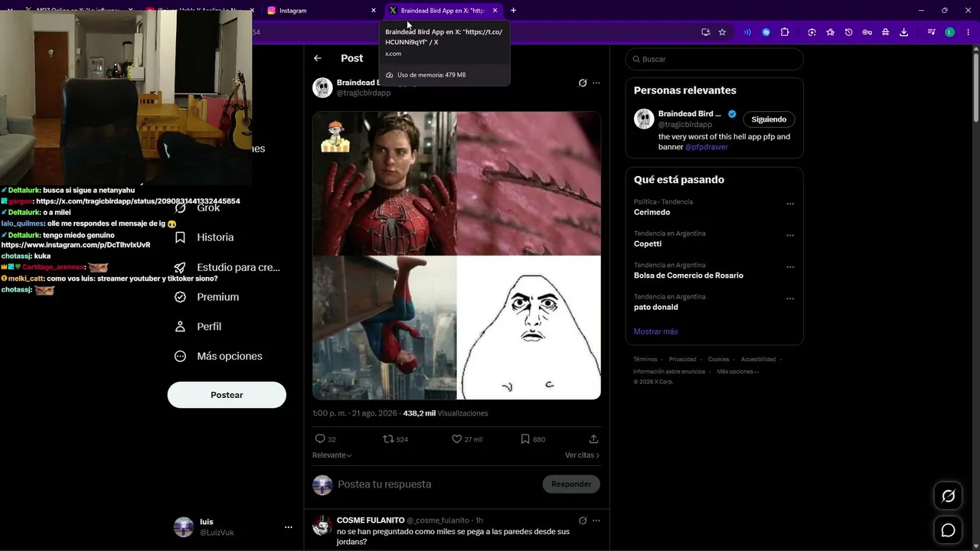Open the Shazam extension icon

[x=766, y=32]
